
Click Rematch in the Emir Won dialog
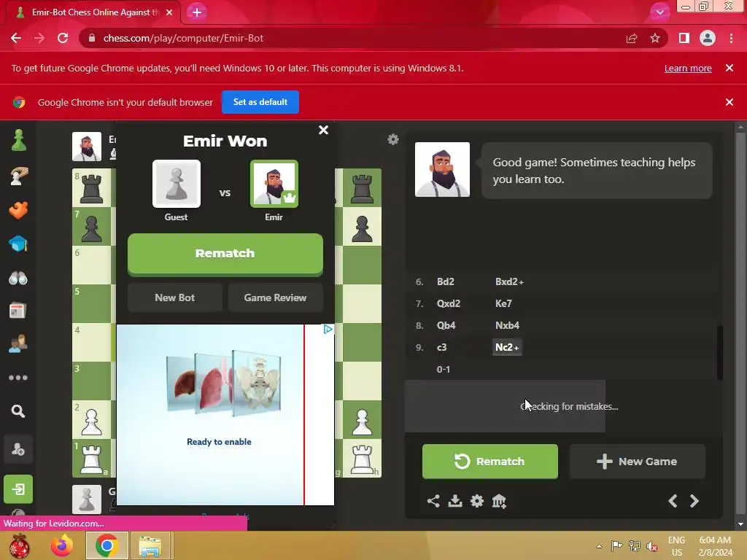[x=225, y=254]
